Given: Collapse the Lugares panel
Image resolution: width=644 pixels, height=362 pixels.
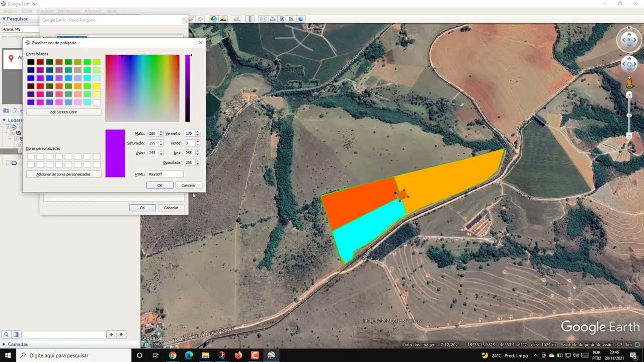Looking at the screenshot, I should pyautogui.click(x=4, y=120).
